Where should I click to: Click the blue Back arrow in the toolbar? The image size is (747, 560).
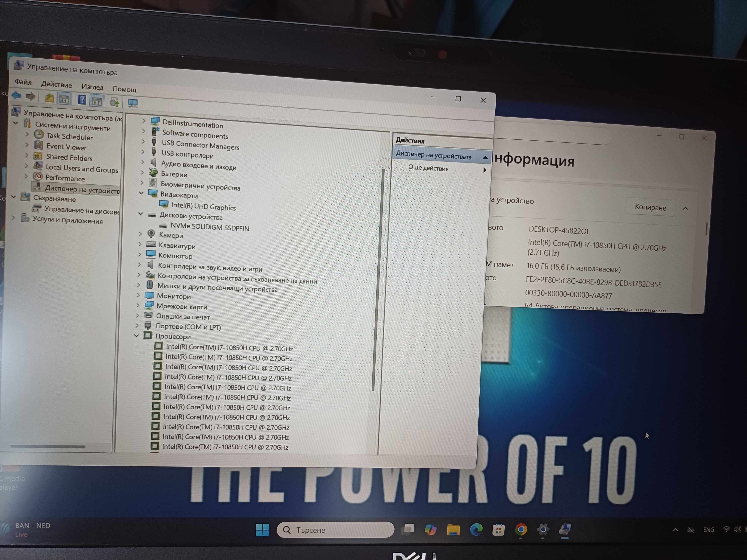(x=17, y=96)
